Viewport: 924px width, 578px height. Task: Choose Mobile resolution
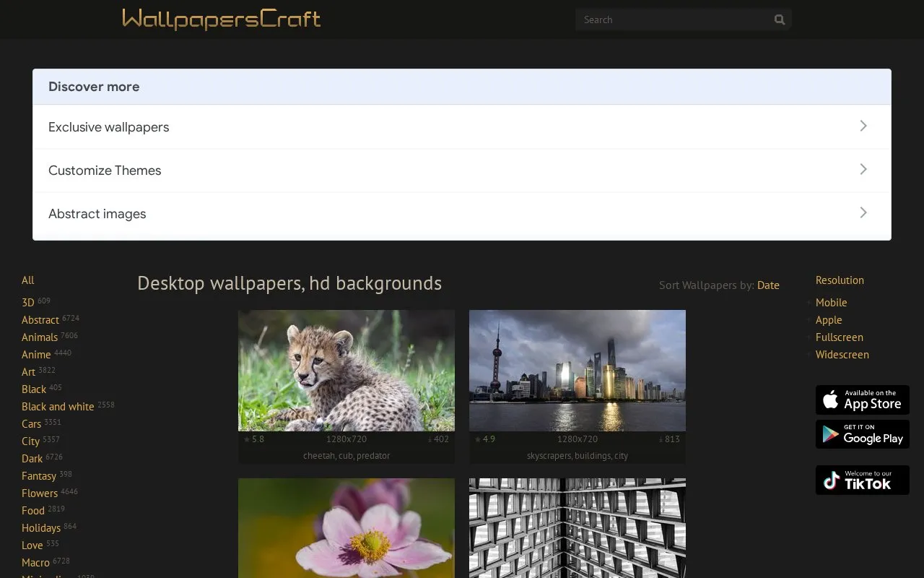[x=832, y=303]
